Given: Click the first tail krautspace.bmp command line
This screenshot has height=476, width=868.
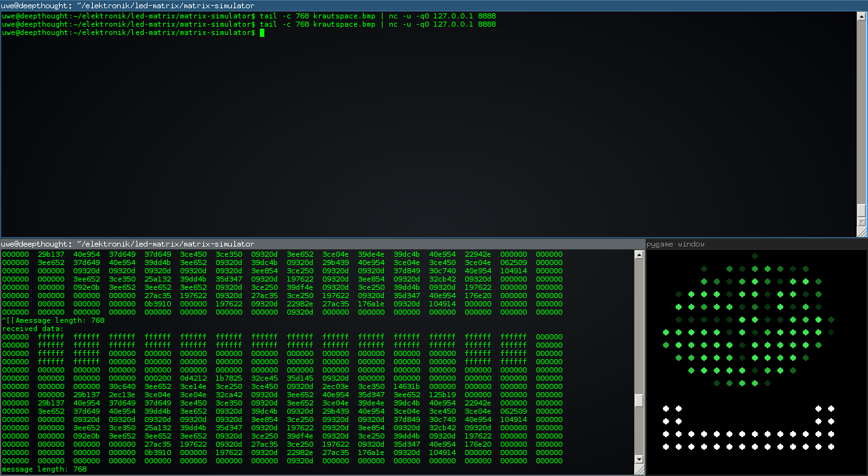Looking at the screenshot, I should [249, 16].
